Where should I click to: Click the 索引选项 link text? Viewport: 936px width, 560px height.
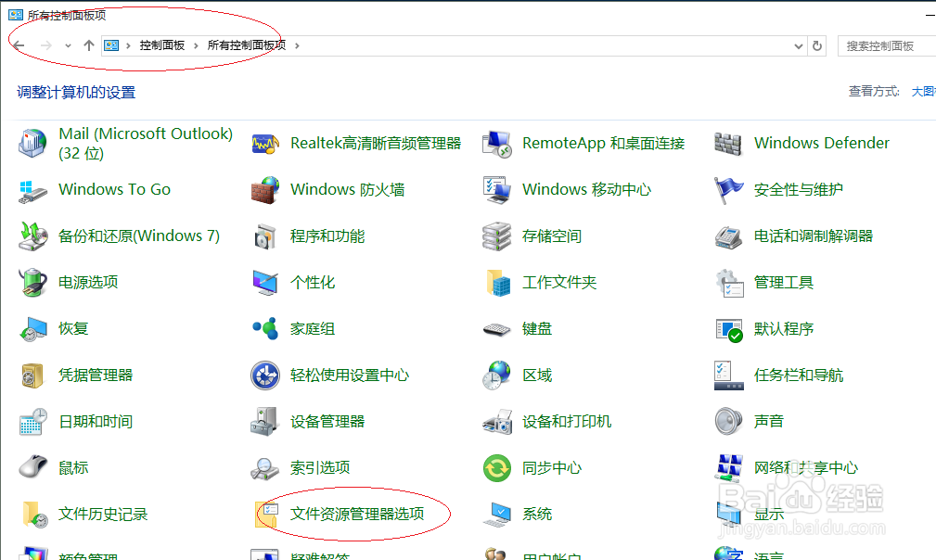[x=320, y=467]
